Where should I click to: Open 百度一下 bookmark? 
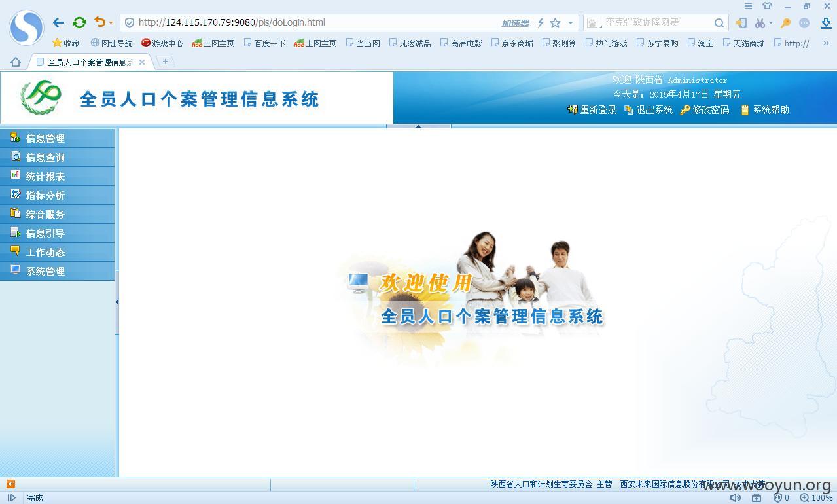265,43
